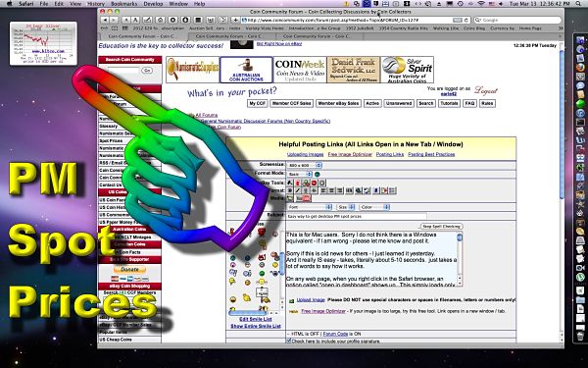Click the Stop Spell Checking button

(x=441, y=227)
